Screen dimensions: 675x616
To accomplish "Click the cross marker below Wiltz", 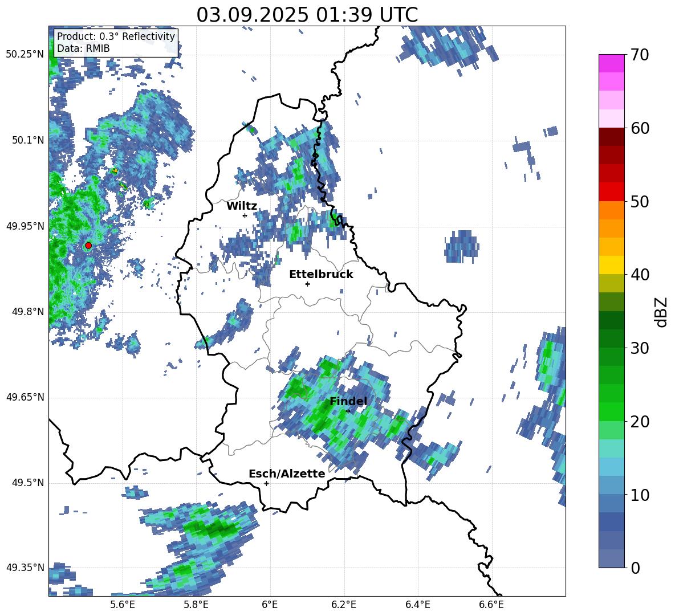I will click(x=245, y=215).
